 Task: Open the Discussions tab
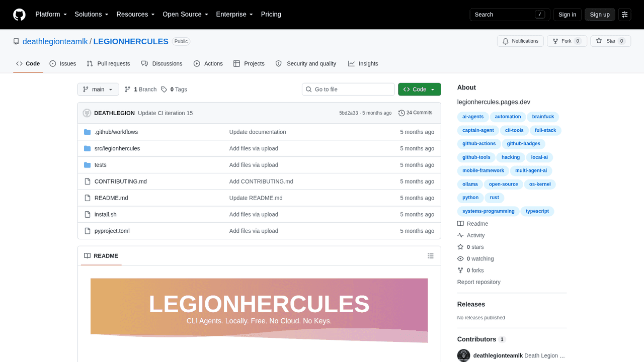pos(162,64)
